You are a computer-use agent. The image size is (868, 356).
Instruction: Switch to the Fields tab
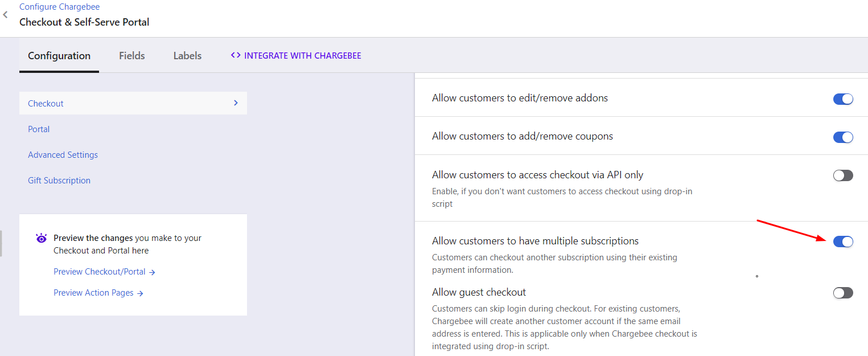132,56
